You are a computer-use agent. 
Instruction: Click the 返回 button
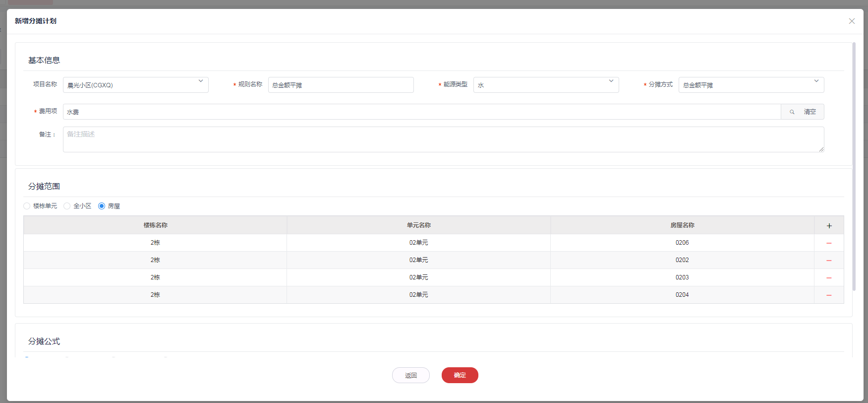(x=411, y=375)
